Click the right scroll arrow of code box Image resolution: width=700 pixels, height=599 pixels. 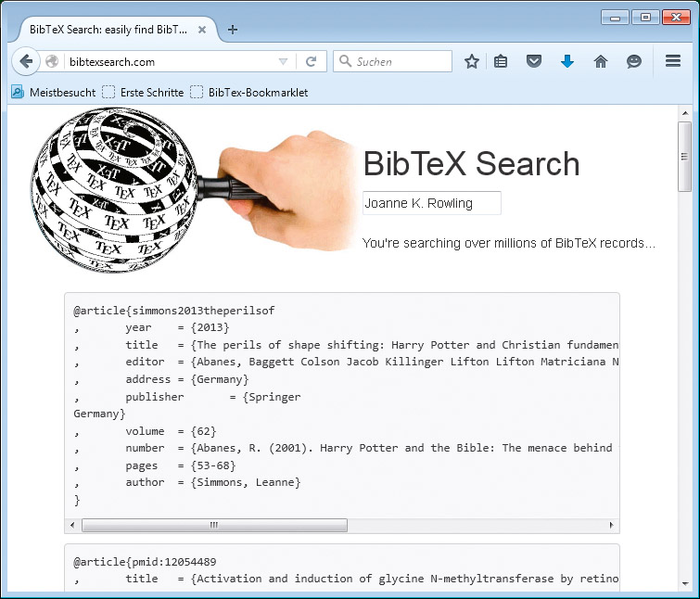(x=612, y=526)
